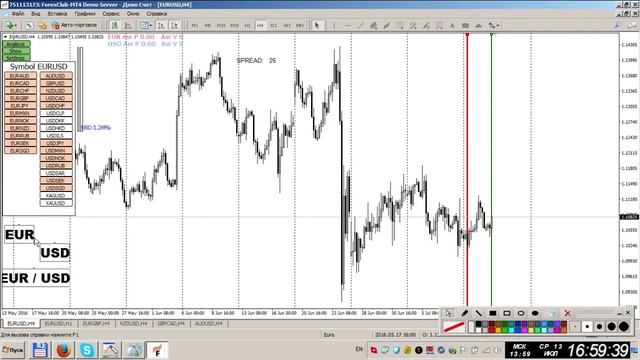Screen dimensions: 640x360
Task: Open the Файл menu
Action: tap(18, 13)
